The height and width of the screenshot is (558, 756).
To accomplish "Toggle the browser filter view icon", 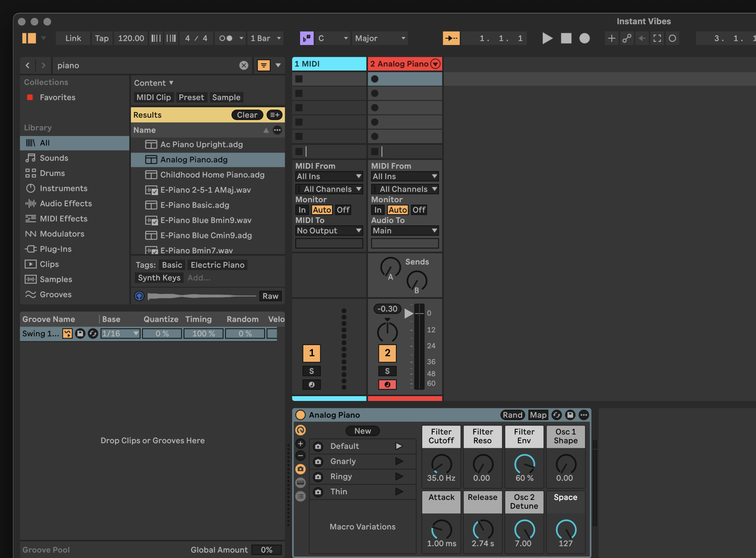I will coord(263,65).
